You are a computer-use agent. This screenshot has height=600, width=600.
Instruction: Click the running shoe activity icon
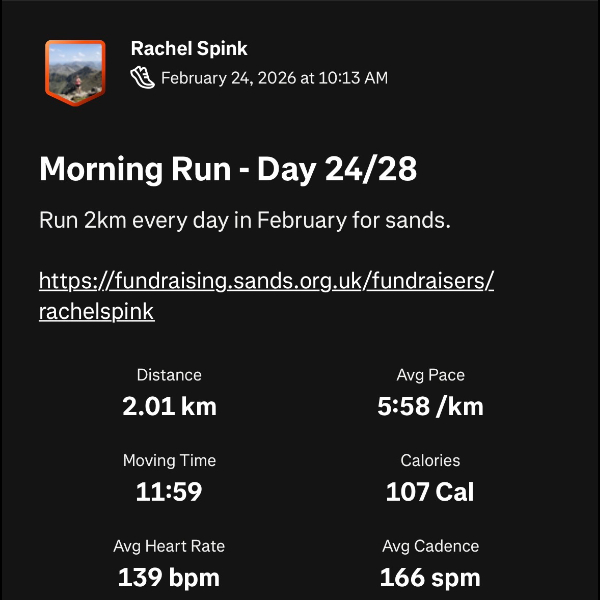(143, 78)
